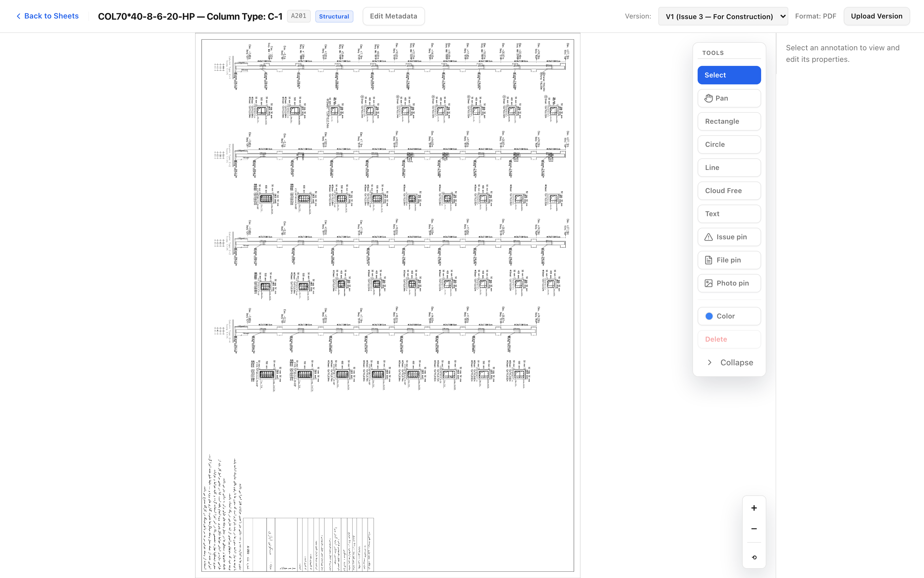The height and width of the screenshot is (578, 924).
Task: Choose the Photo pin tool label
Action: (732, 283)
